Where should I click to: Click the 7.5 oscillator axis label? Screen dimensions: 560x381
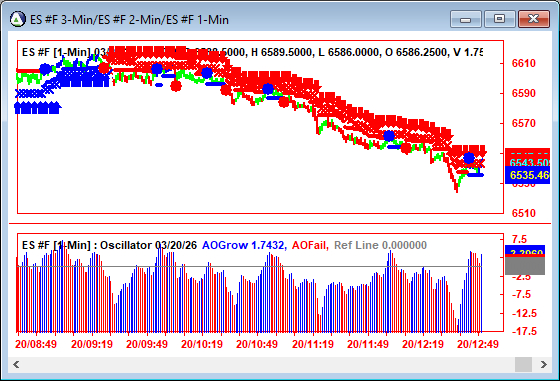click(x=519, y=239)
